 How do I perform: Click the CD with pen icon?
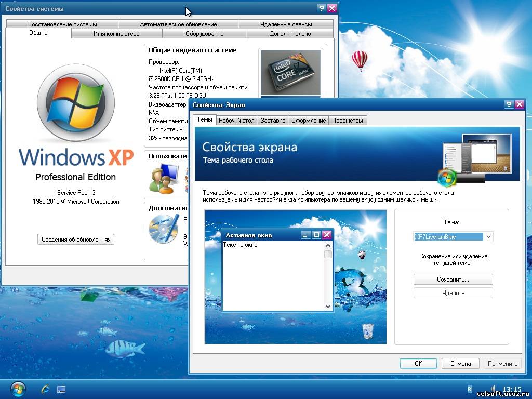[x=164, y=229]
